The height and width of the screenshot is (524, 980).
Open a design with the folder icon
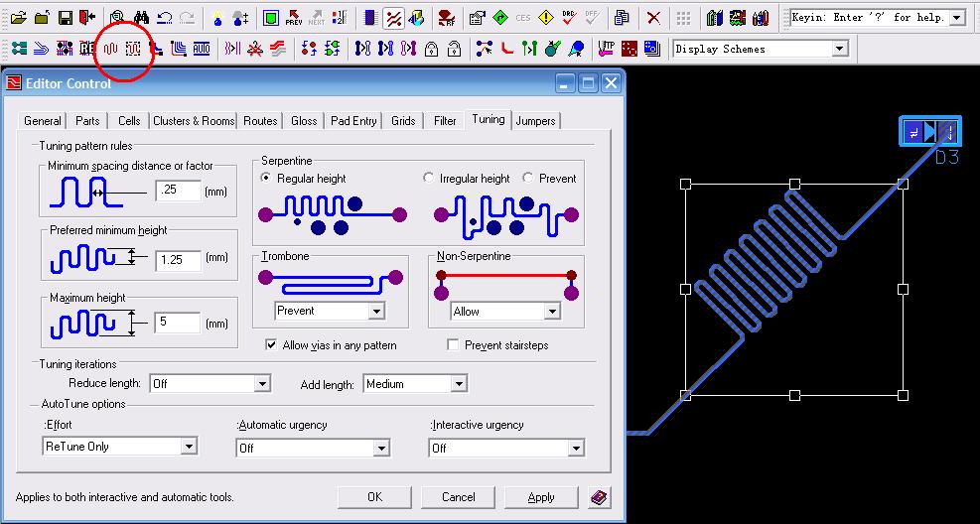[19, 18]
